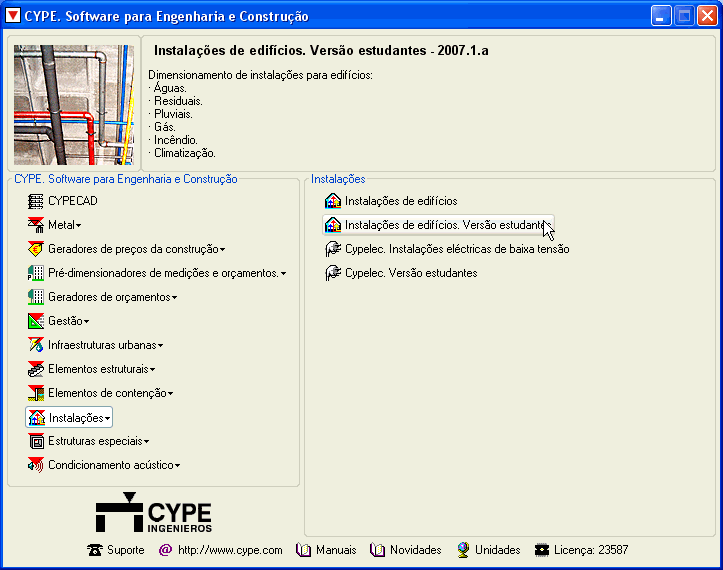Expand Condicionamento acústico dropdown arrow
The height and width of the screenshot is (570, 723).
point(177,465)
